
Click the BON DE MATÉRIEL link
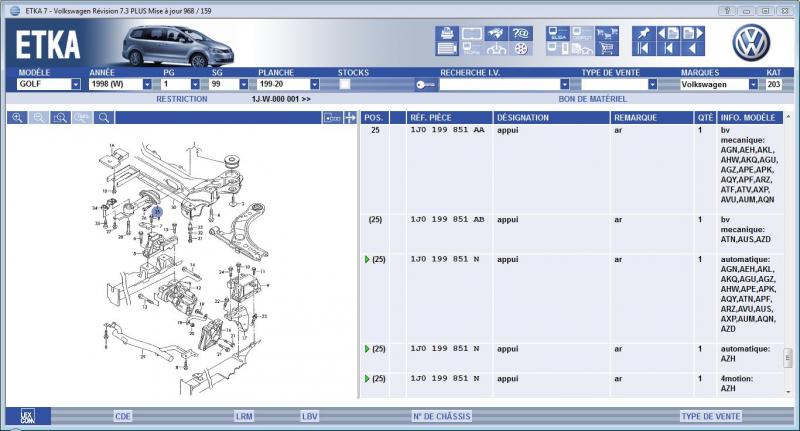coord(592,99)
